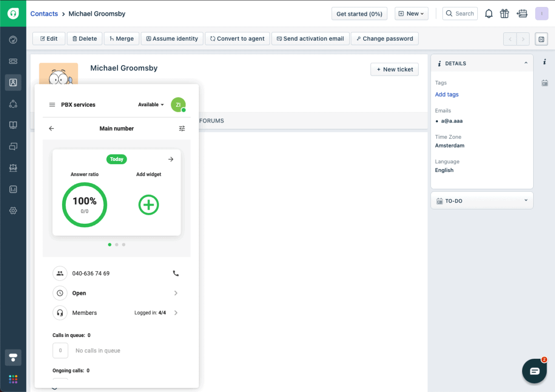Open the chat bubble with 2 notifications
The width and height of the screenshot is (555, 392).
(535, 371)
